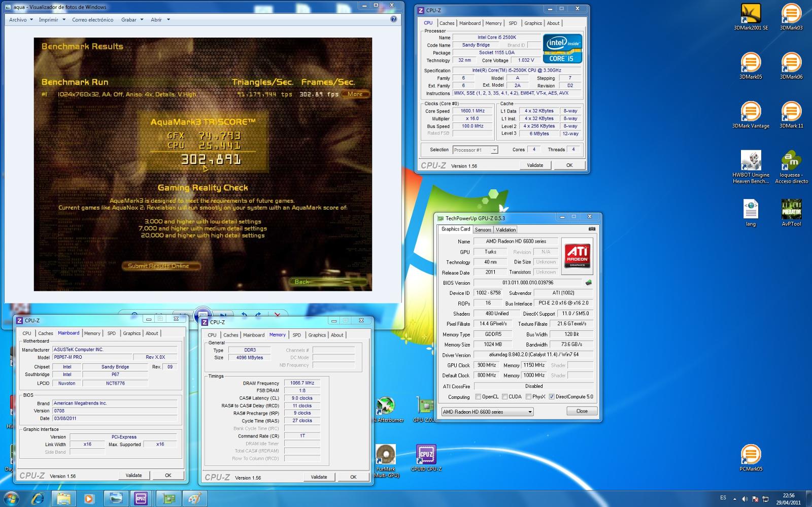Expand the Abrir dropdown
This screenshot has height=507, width=812.
click(x=160, y=20)
